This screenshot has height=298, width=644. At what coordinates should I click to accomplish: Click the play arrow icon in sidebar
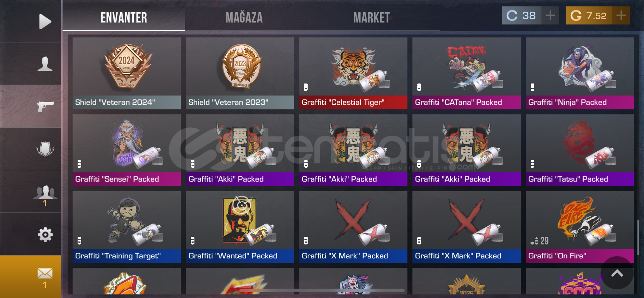click(x=45, y=22)
